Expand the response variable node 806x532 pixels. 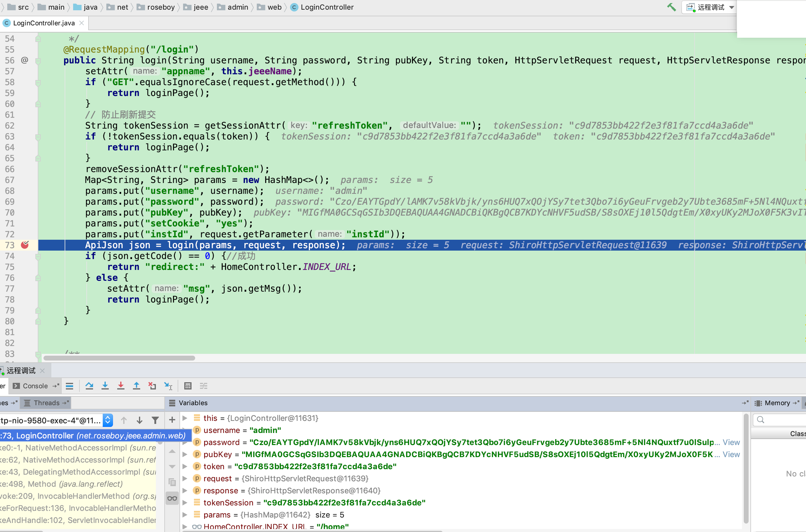(185, 491)
